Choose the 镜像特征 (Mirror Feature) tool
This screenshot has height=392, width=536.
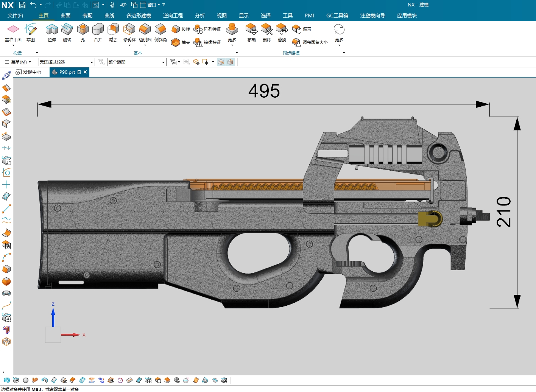click(207, 42)
